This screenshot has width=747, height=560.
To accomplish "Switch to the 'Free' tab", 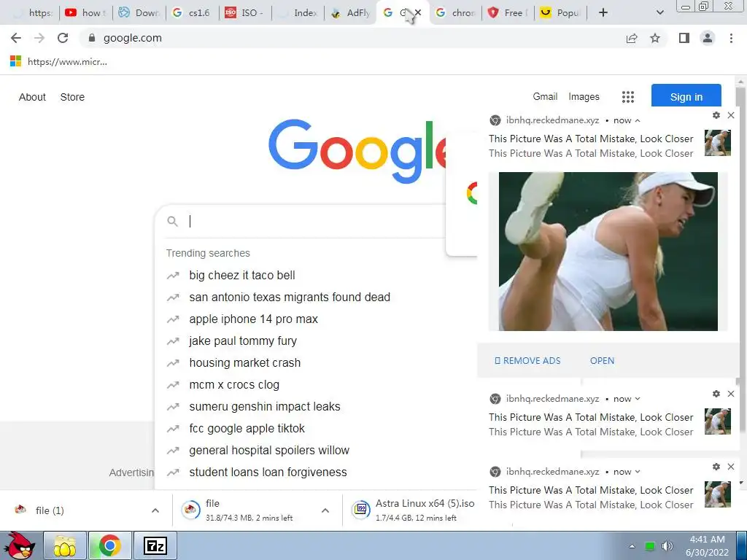I will pos(508,13).
